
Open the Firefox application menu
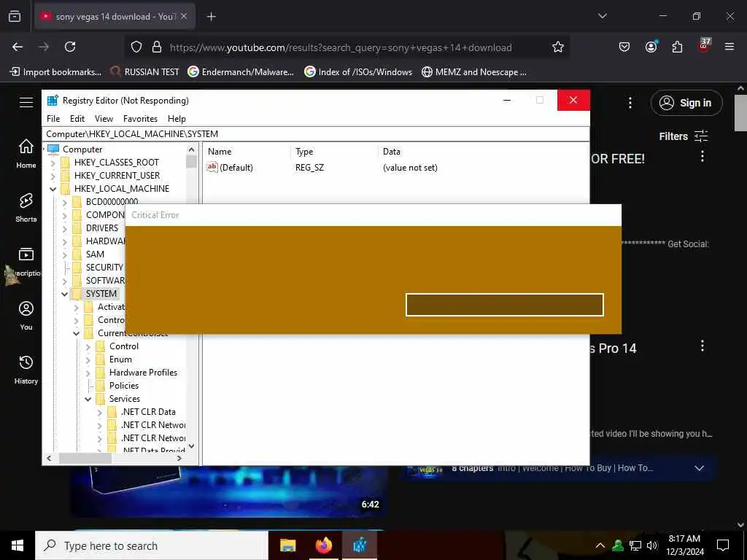coord(729,47)
